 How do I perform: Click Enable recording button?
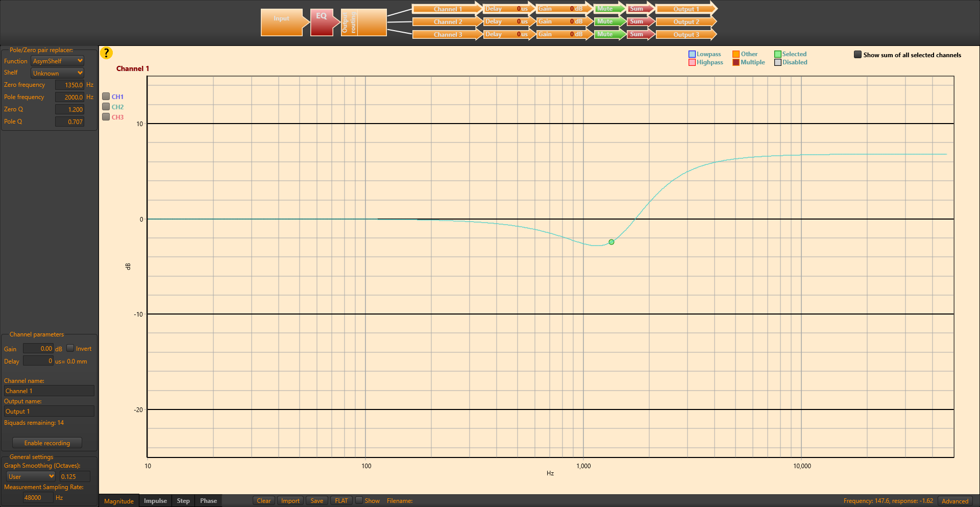click(x=47, y=443)
